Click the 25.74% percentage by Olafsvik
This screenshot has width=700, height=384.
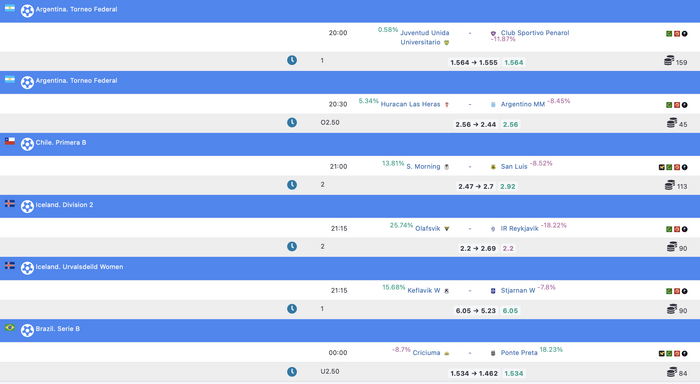401,225
